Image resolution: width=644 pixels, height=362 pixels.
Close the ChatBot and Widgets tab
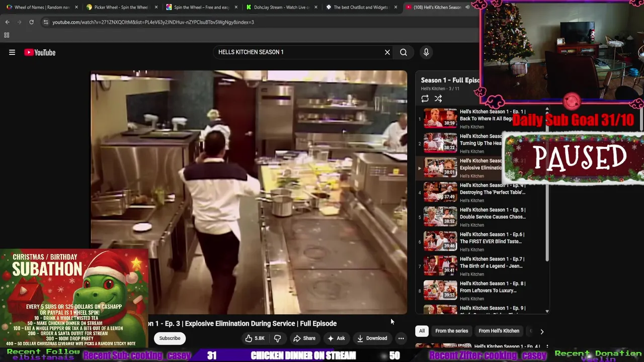tap(396, 8)
